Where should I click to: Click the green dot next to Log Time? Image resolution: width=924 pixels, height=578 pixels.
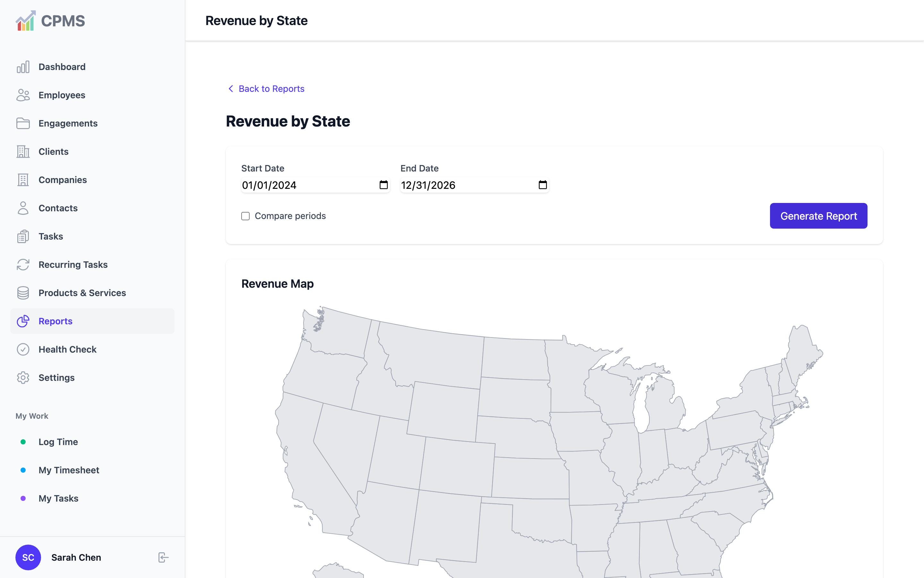click(x=23, y=442)
